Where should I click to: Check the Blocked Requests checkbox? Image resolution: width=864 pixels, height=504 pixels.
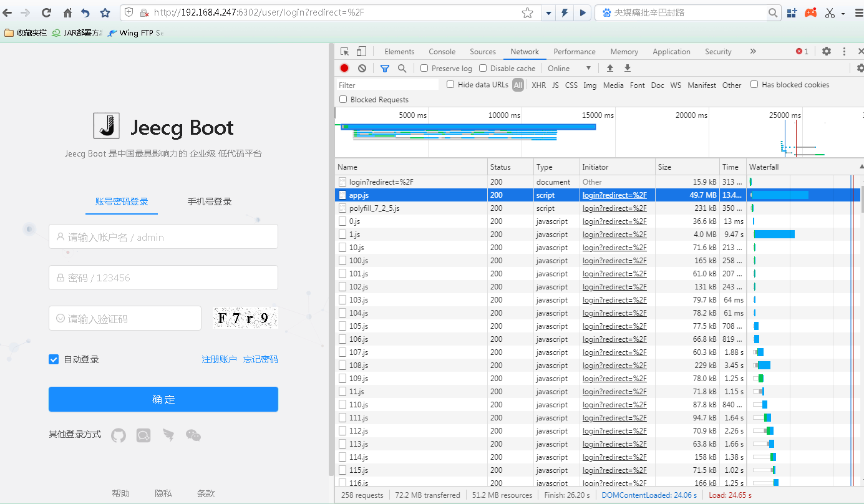click(343, 99)
